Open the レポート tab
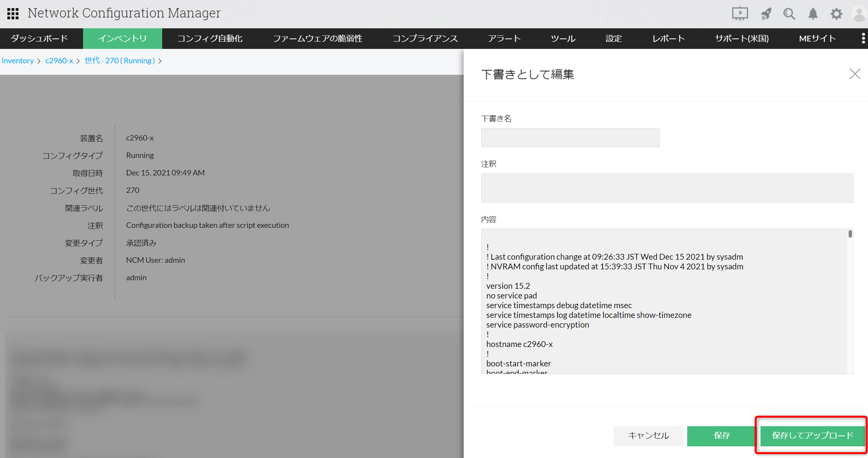Screen dimensions: 868x458 click(668, 38)
